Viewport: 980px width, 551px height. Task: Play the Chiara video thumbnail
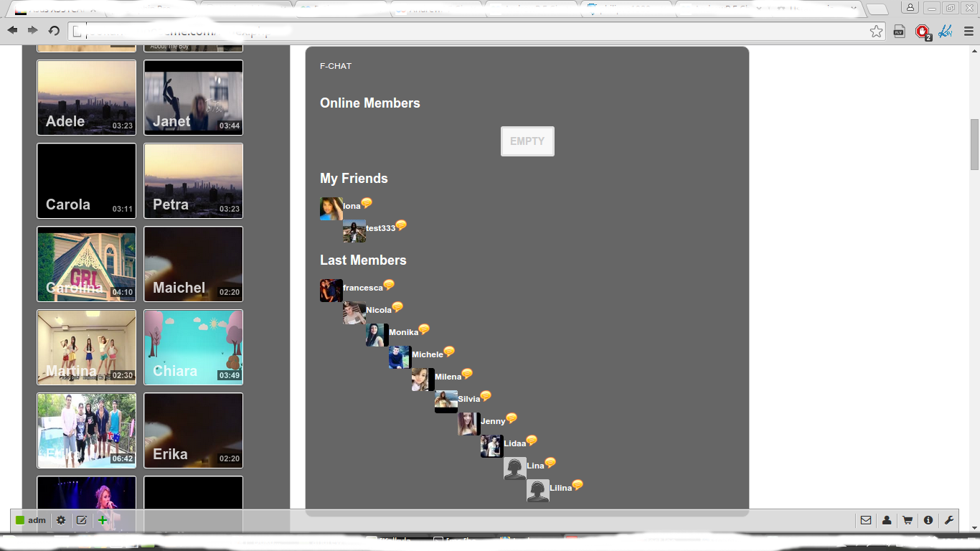pos(194,347)
